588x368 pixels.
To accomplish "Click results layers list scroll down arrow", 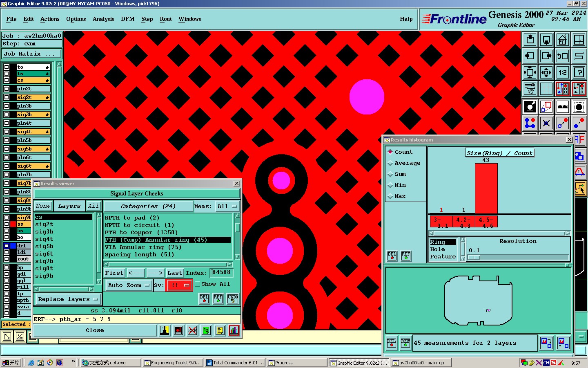I will coord(99,281).
